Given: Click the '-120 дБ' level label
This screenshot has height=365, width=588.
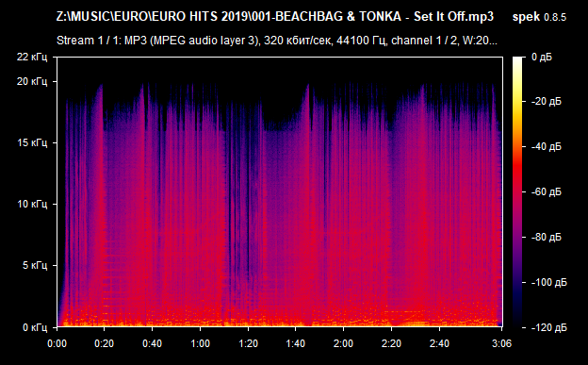Looking at the screenshot, I should (x=548, y=328).
